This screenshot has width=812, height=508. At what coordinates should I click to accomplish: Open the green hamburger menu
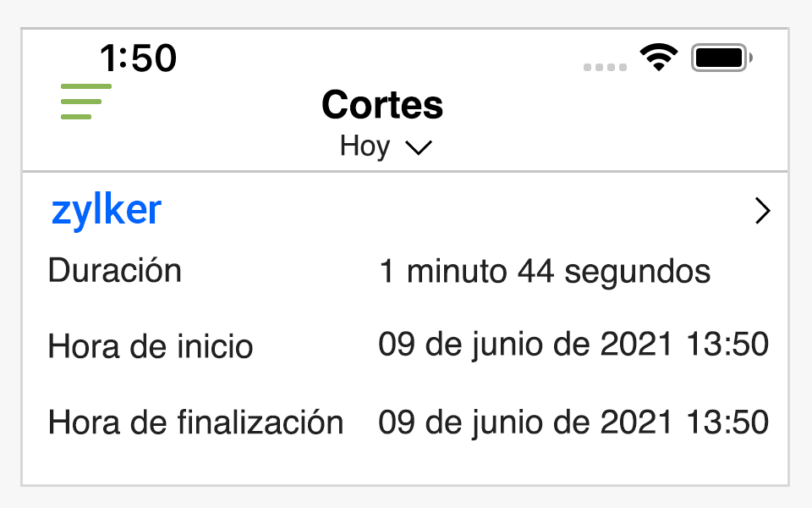85,102
